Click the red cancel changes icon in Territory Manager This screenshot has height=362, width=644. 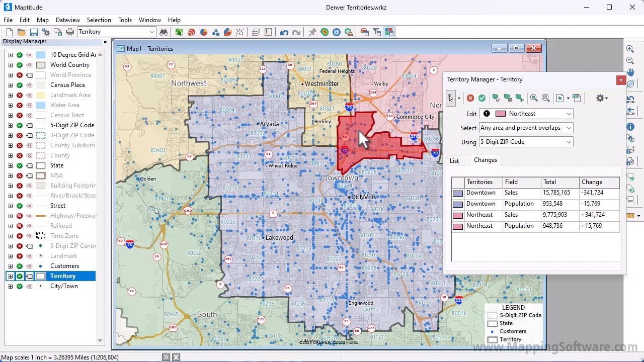coord(470,98)
